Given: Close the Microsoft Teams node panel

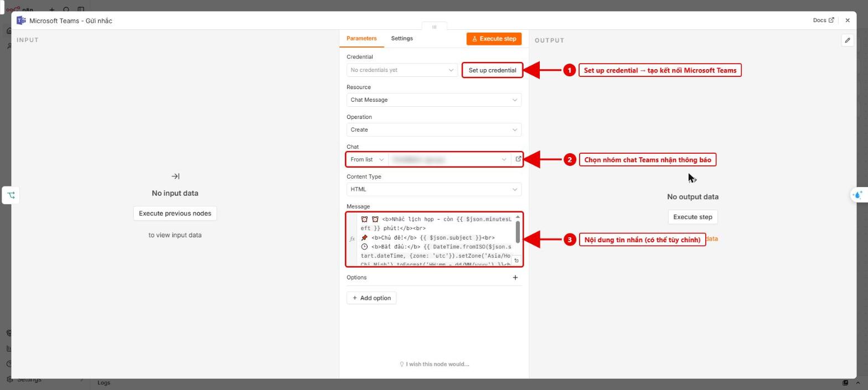Looking at the screenshot, I should point(848,20).
